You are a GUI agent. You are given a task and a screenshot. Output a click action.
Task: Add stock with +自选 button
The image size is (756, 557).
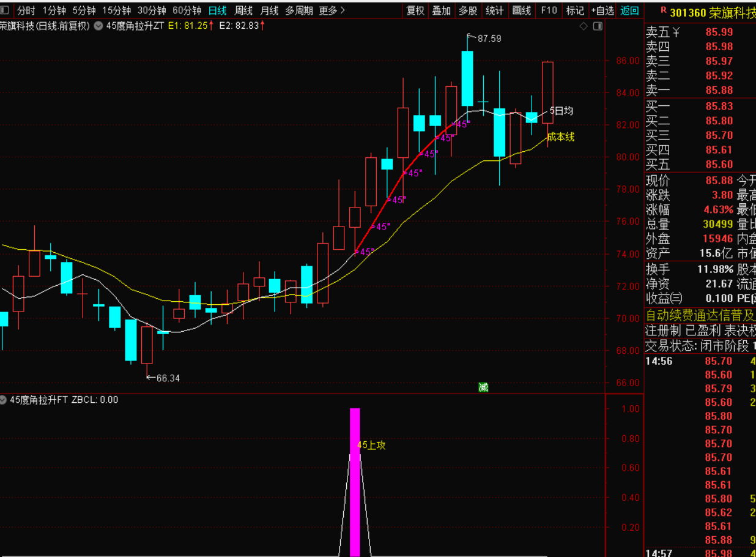[x=602, y=10]
